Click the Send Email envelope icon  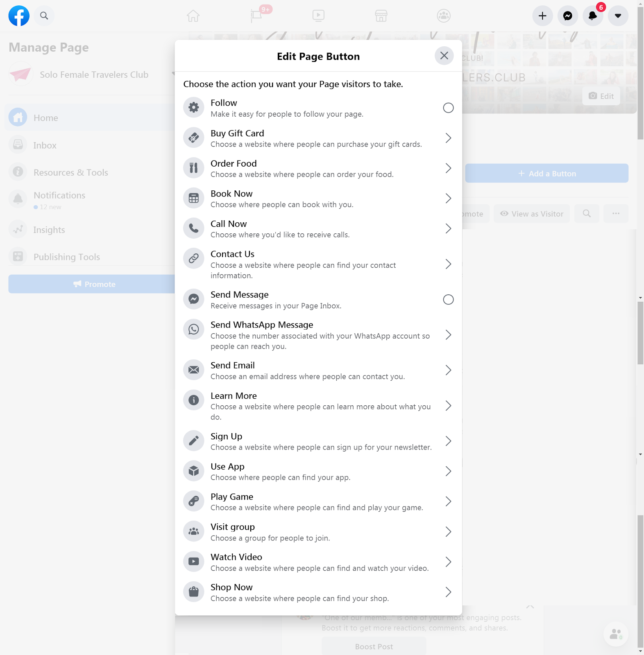194,370
